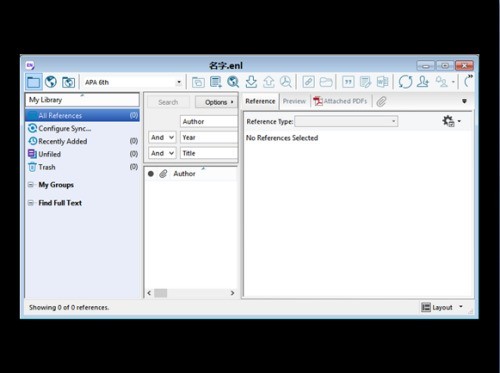Viewport: 500px width, 373px height.
Task: Switch to the Reference tab
Action: coord(260,101)
